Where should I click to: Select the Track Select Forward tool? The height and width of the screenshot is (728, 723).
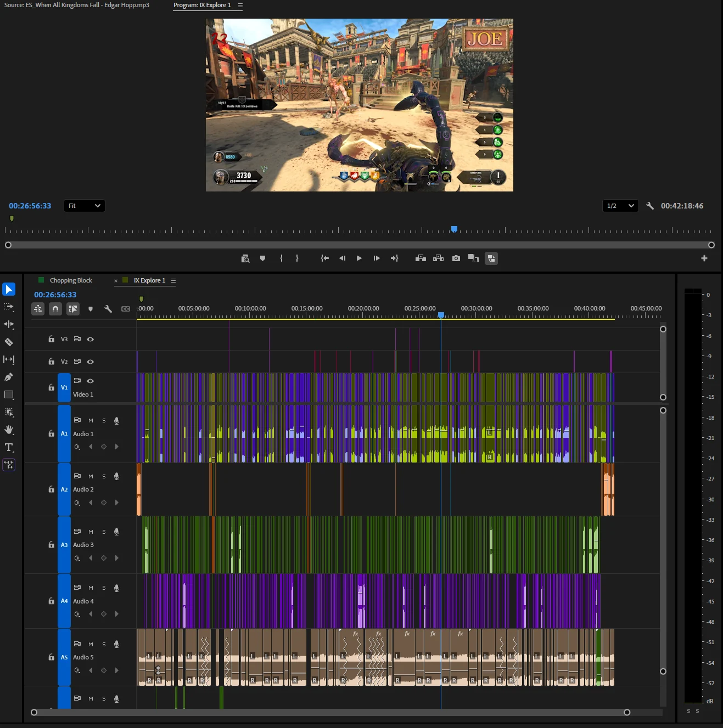coord(9,307)
